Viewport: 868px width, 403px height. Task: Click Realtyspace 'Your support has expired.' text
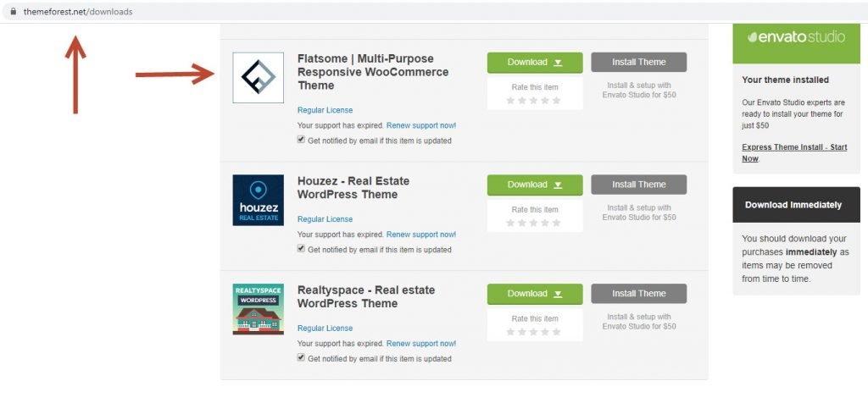pos(341,343)
